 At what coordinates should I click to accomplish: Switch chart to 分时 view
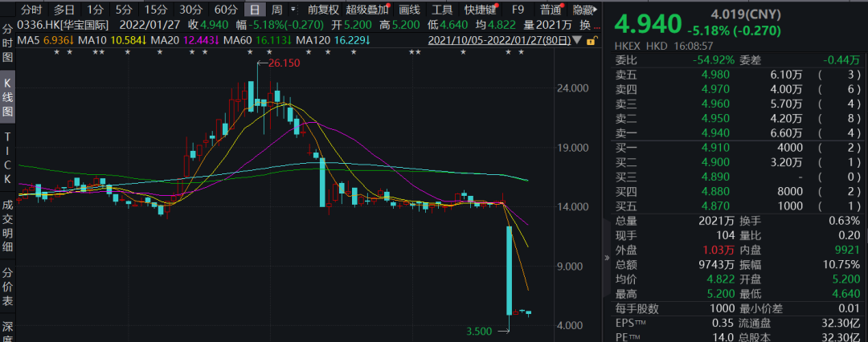point(31,10)
